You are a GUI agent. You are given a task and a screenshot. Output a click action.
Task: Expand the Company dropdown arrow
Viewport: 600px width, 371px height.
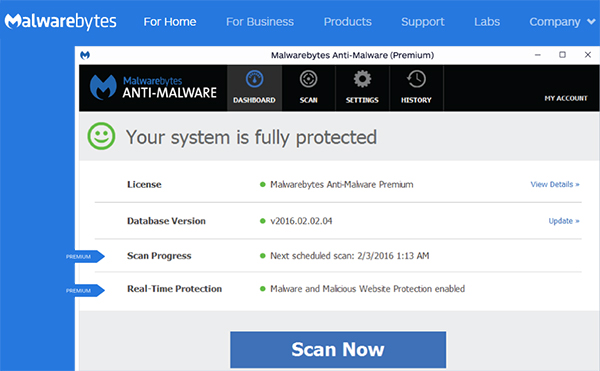tap(591, 22)
